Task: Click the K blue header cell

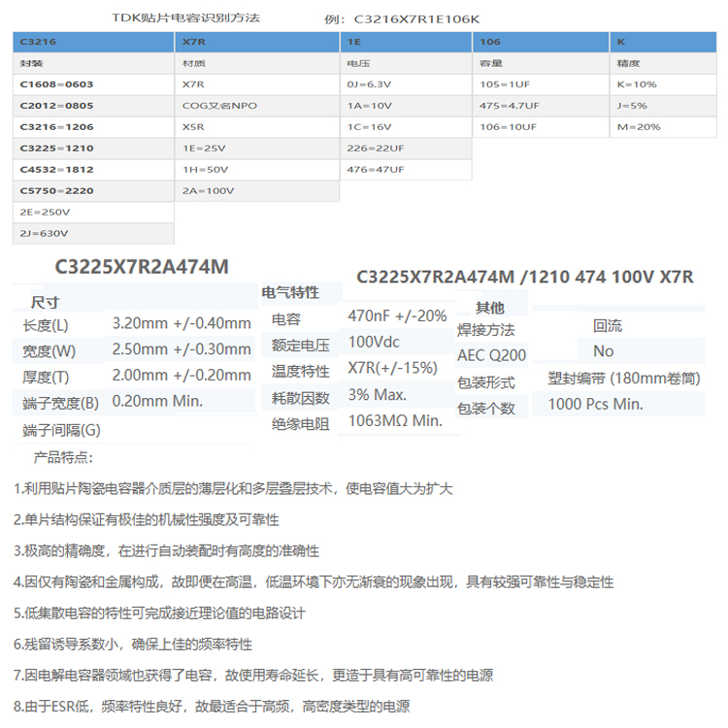Action: [664, 42]
